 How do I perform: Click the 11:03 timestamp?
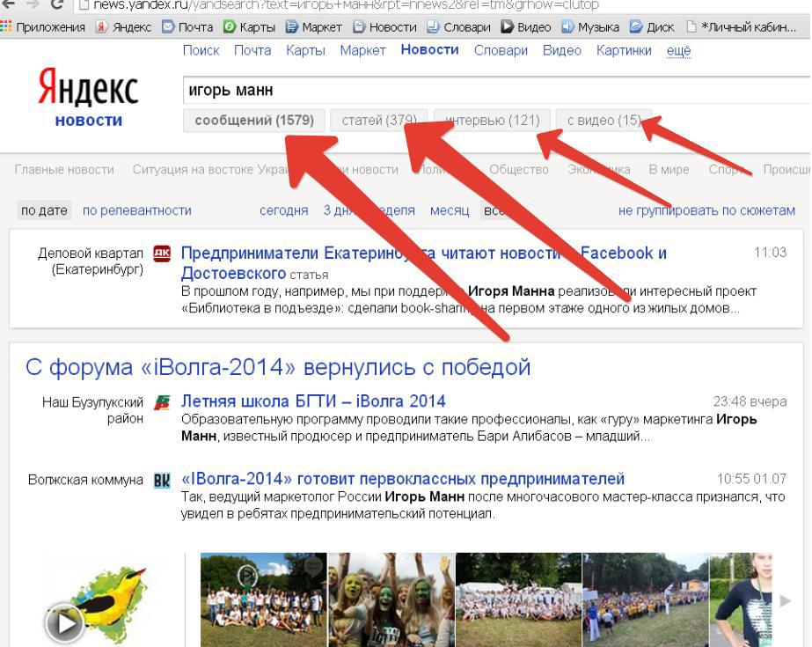tap(770, 253)
